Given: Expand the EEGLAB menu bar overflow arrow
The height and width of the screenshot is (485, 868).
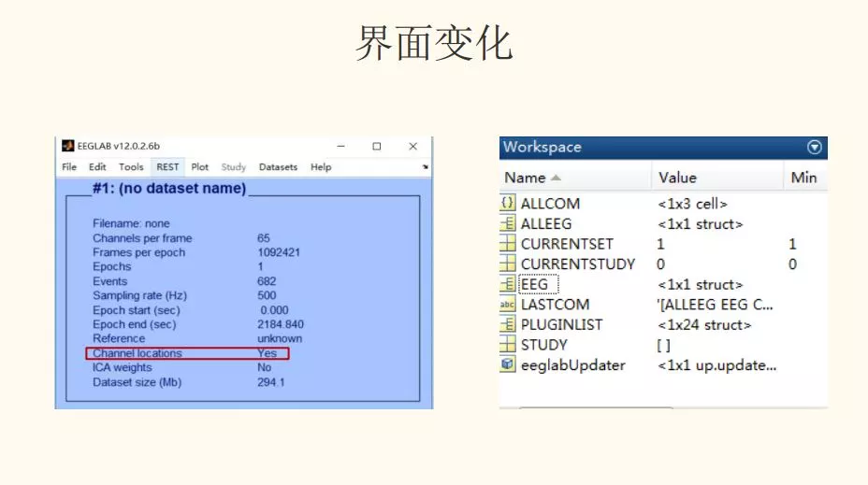Looking at the screenshot, I should (425, 167).
